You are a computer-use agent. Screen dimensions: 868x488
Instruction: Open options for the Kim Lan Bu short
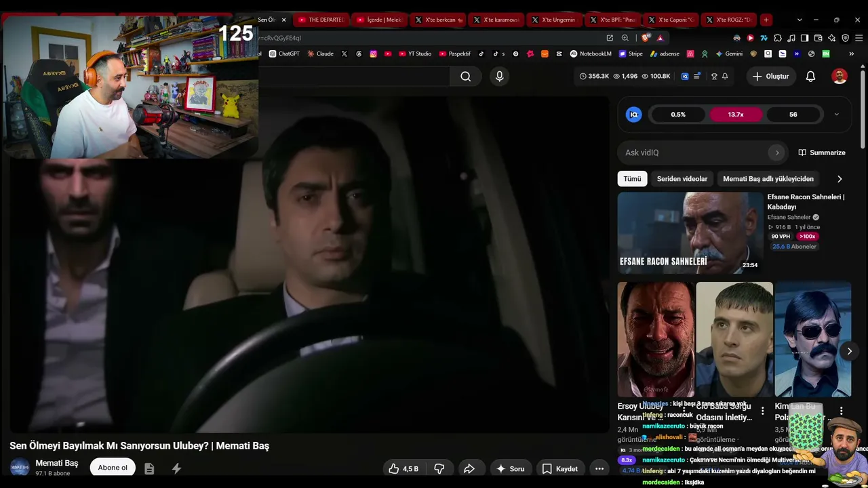(x=841, y=411)
